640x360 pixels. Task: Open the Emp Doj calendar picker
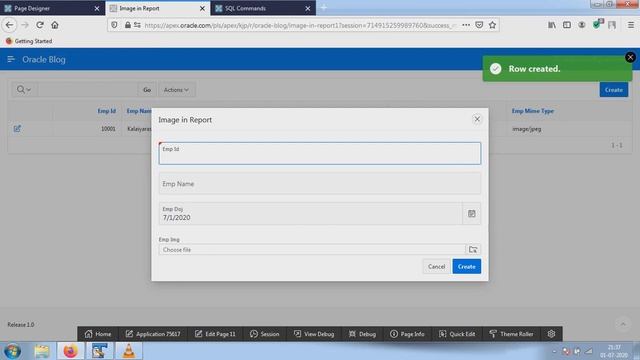471,213
